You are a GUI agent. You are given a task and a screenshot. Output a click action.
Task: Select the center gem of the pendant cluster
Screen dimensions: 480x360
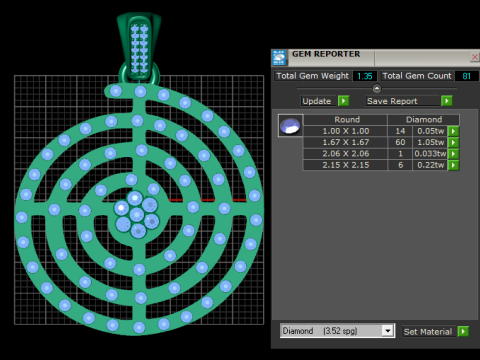137,214
